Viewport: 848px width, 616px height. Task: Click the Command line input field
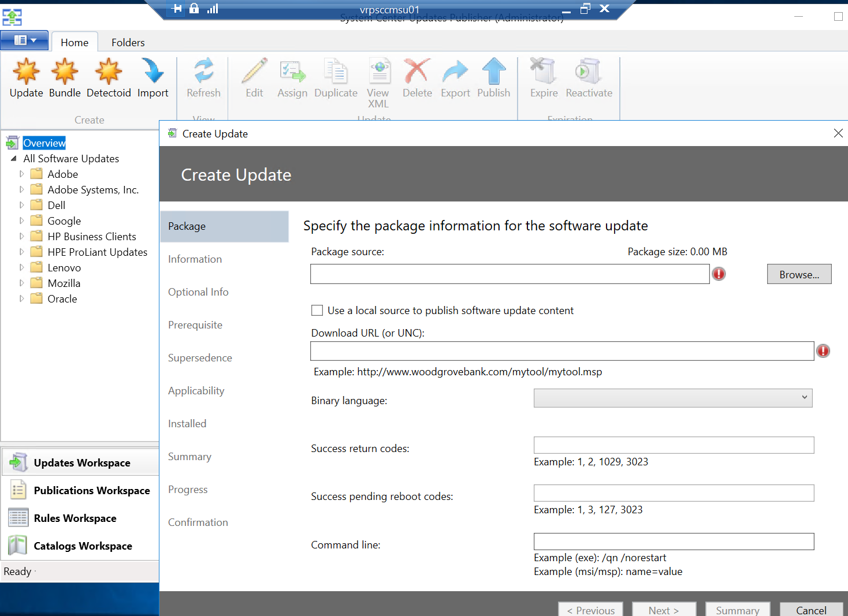pyautogui.click(x=674, y=542)
